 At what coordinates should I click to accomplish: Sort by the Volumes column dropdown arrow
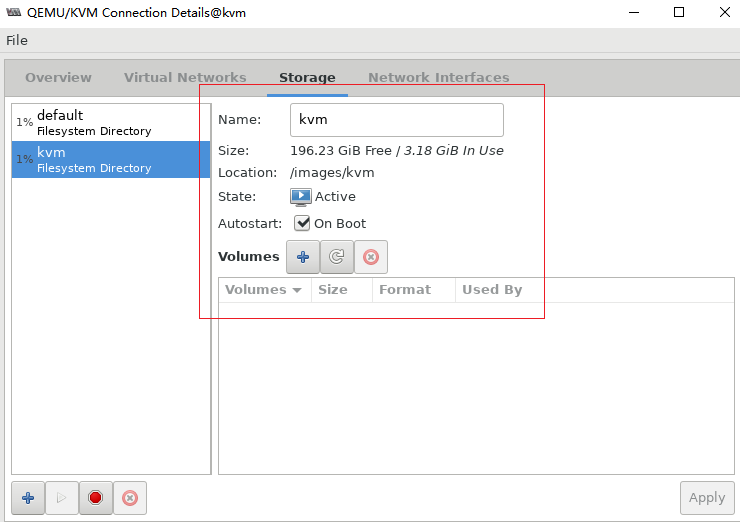(x=297, y=290)
